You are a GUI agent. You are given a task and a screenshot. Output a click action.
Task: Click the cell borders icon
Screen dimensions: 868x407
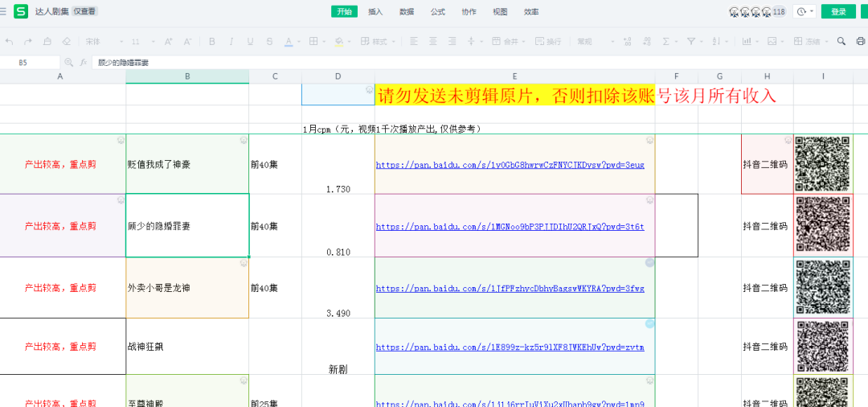tap(313, 42)
